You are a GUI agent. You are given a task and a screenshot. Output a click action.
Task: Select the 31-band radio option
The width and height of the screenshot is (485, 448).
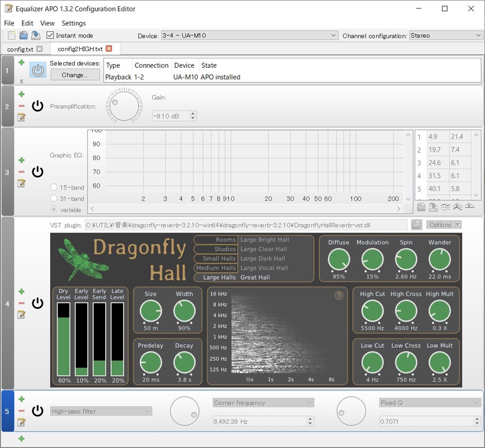coord(54,199)
